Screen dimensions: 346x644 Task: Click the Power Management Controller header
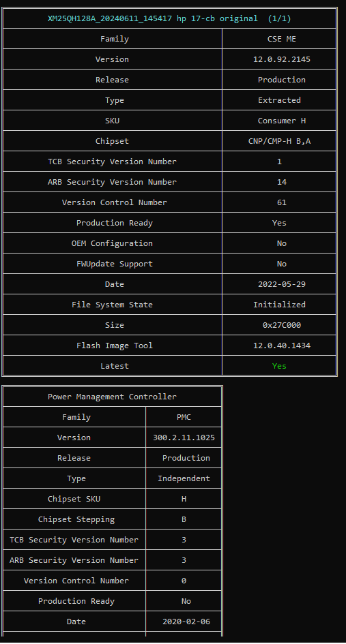[112, 397]
